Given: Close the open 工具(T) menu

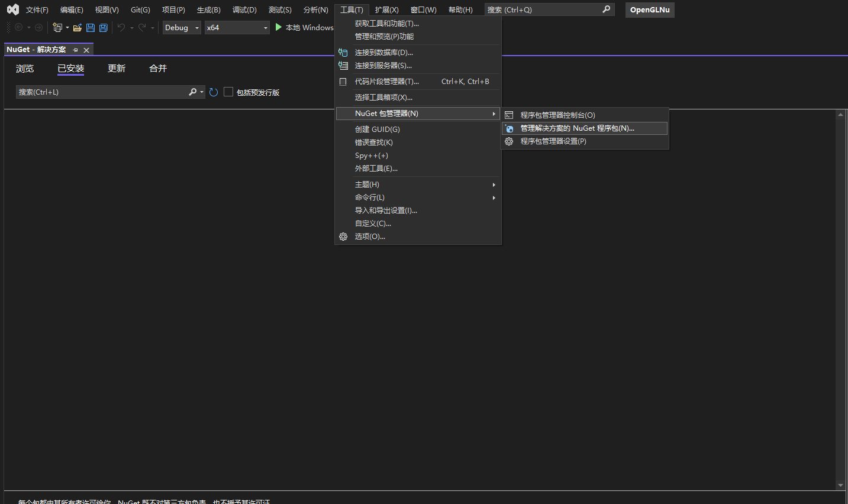Looking at the screenshot, I should pyautogui.click(x=352, y=10).
